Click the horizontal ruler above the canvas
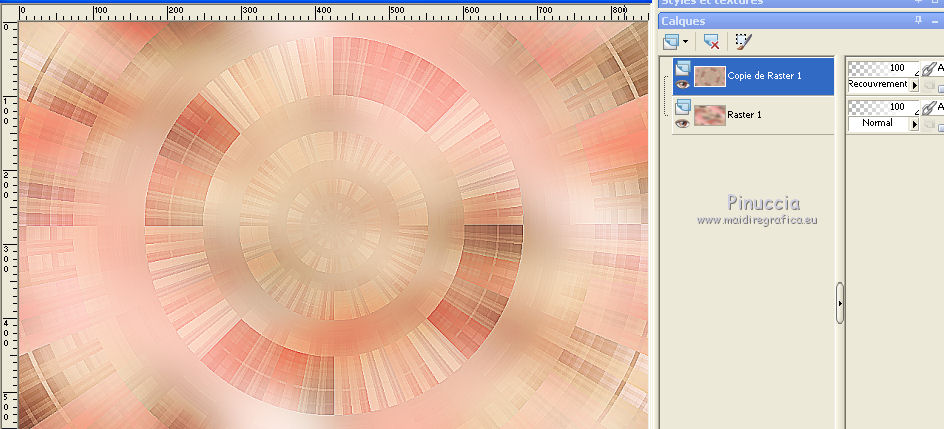Image resolution: width=944 pixels, height=429 pixels. tap(333, 13)
